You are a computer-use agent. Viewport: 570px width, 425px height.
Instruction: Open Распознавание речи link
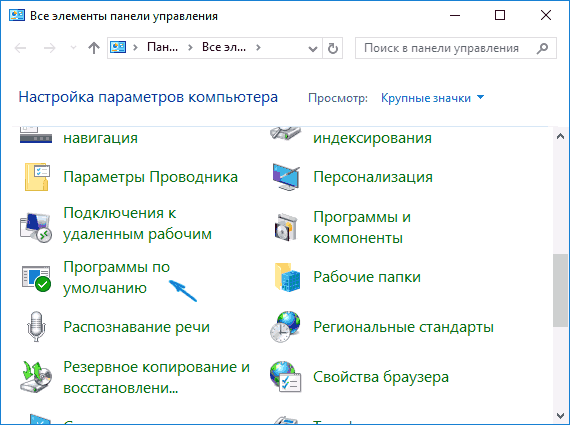coord(136,327)
